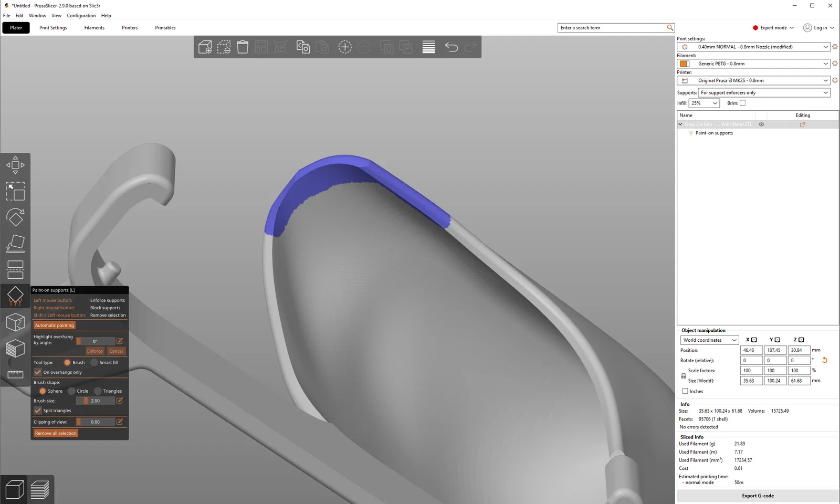Toggle object visibility eye icon
Viewport: 840px width, 504px height.
tap(761, 124)
